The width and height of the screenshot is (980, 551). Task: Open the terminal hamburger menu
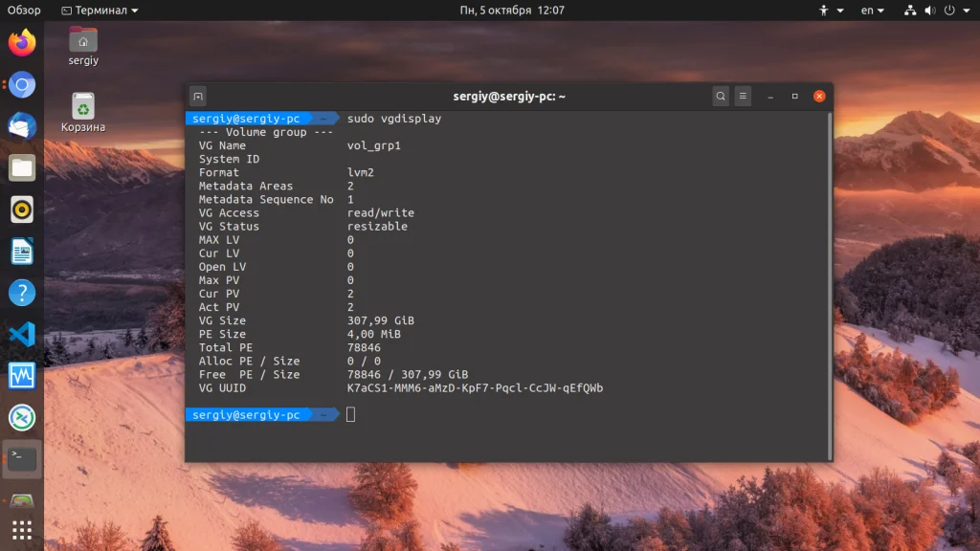tap(743, 97)
